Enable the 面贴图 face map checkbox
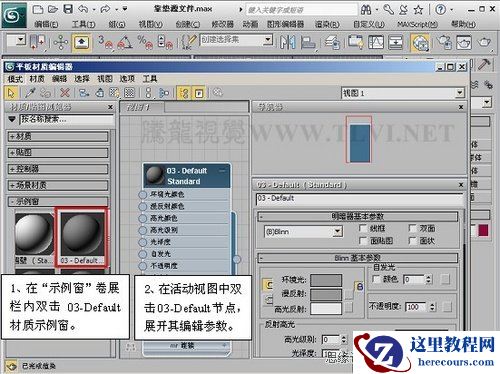 pyautogui.click(x=363, y=241)
